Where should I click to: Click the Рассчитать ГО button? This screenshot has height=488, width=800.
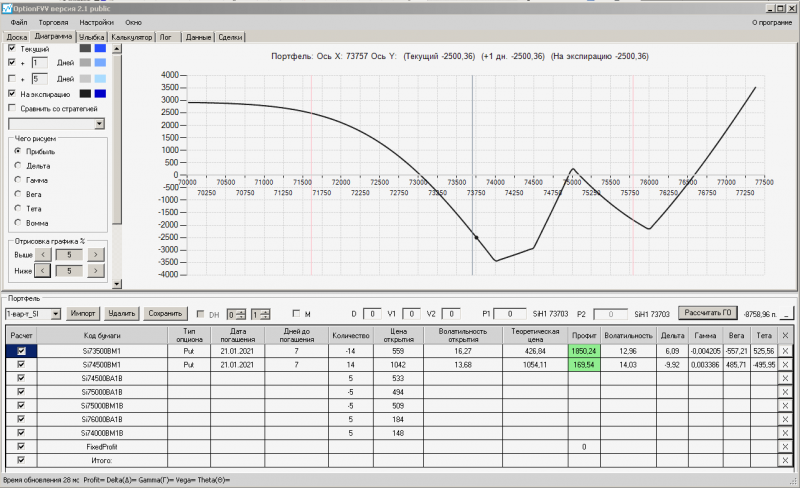tap(708, 313)
